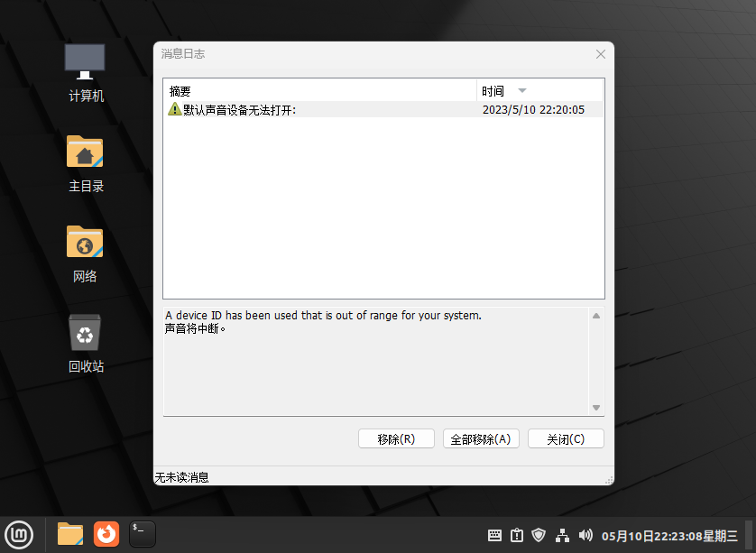Open clipboard tray icon

(517, 535)
